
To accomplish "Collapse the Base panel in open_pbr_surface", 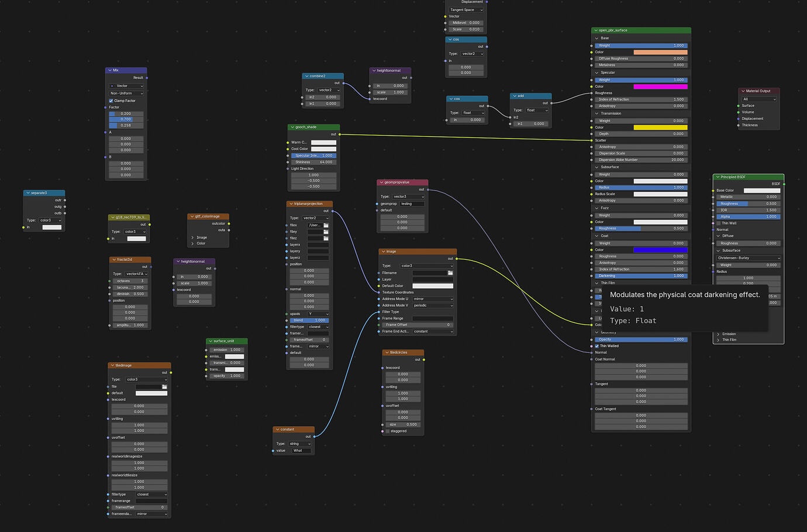I will point(596,38).
